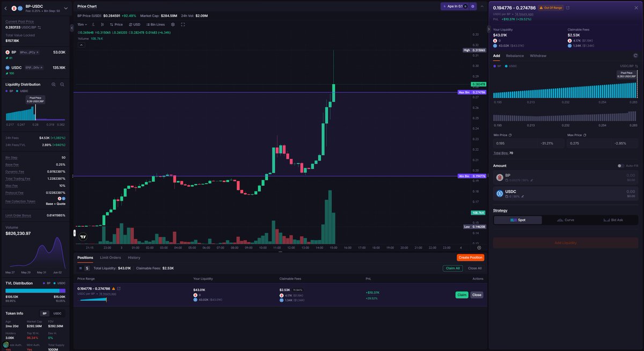Click the out-of-range warning icon in position row
The image size is (644, 351).
coord(113,289)
